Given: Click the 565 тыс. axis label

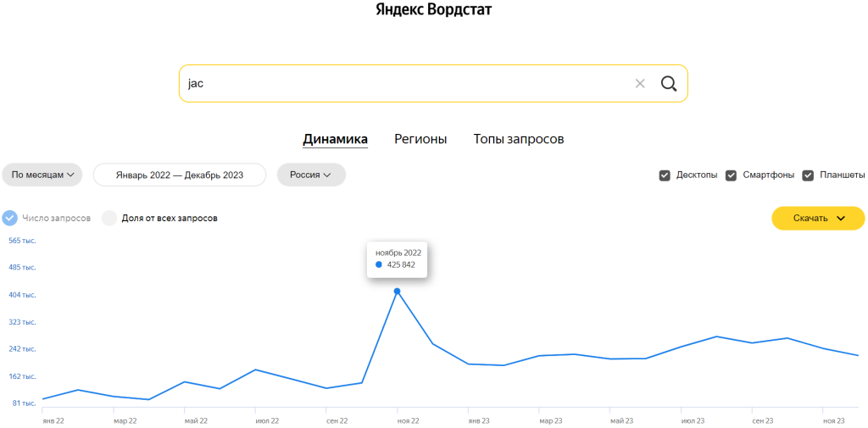Looking at the screenshot, I should click(x=22, y=241).
